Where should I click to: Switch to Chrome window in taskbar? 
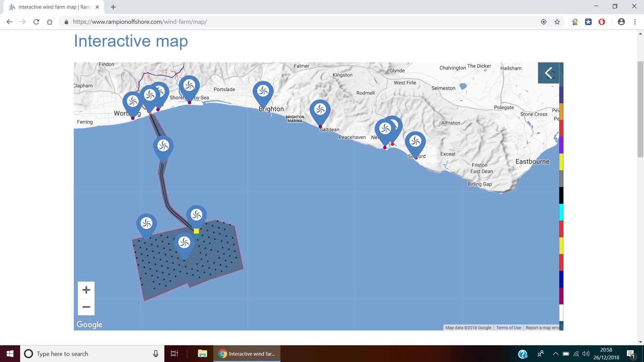coord(247,354)
